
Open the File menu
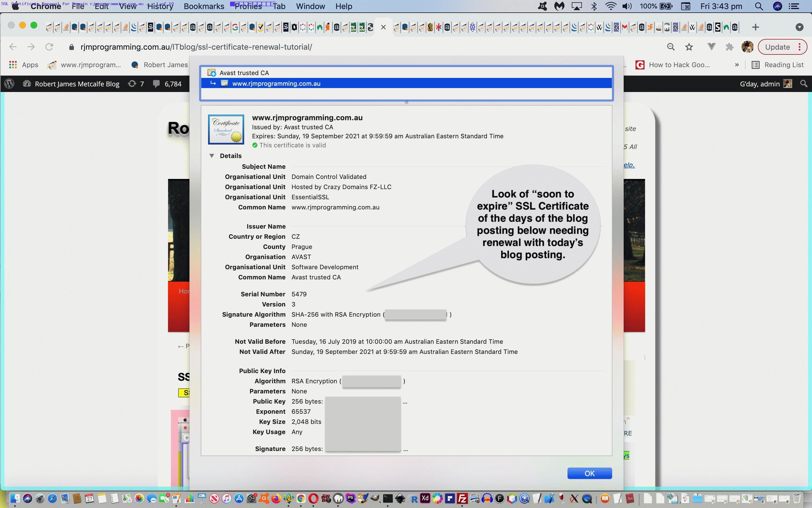coord(78,6)
